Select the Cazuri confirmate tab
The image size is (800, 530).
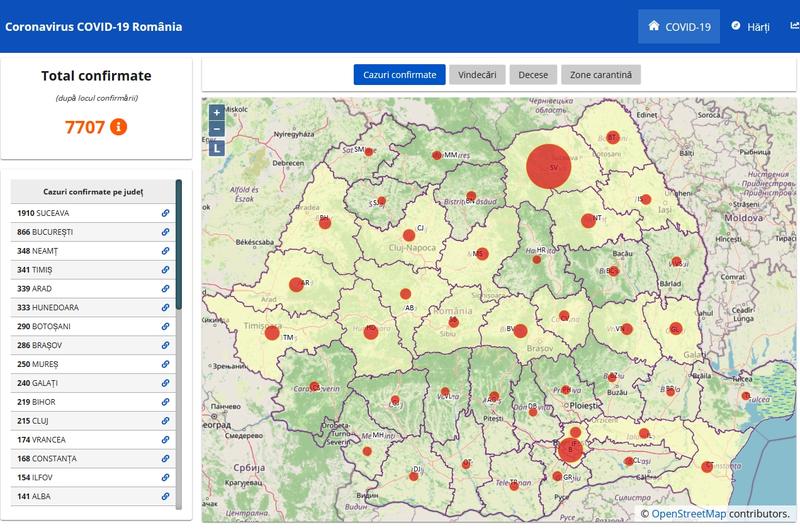coord(399,75)
